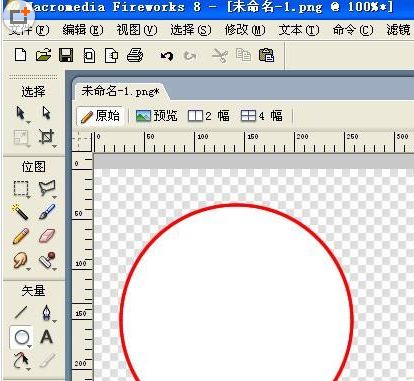
Task: Select the Text tool
Action: [x=47, y=337]
